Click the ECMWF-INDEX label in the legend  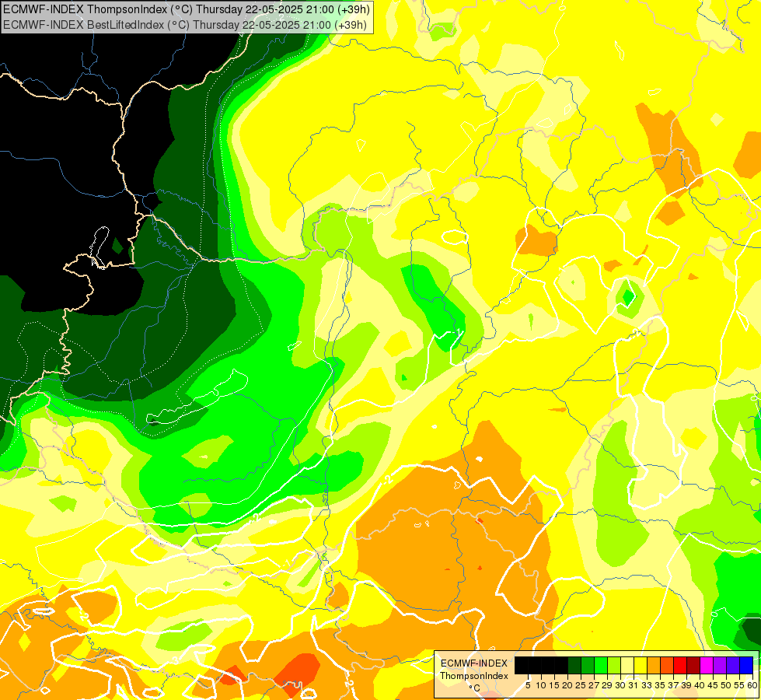pyautogui.click(x=473, y=663)
